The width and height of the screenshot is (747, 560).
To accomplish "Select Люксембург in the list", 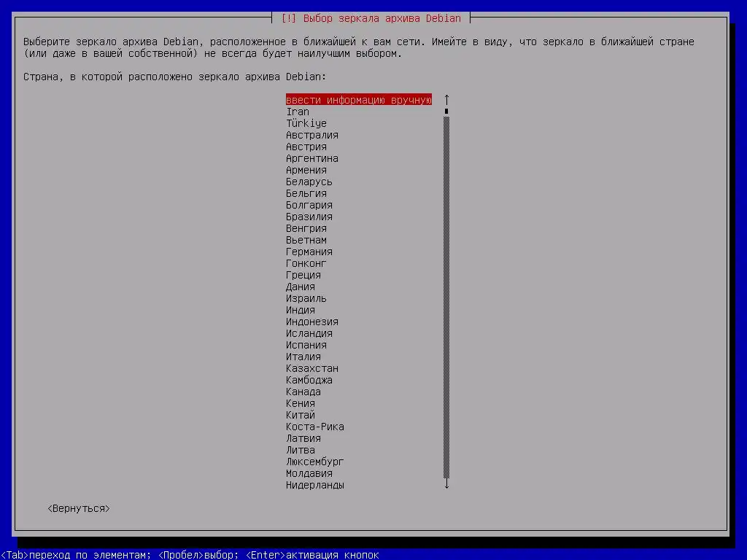I will (x=315, y=462).
